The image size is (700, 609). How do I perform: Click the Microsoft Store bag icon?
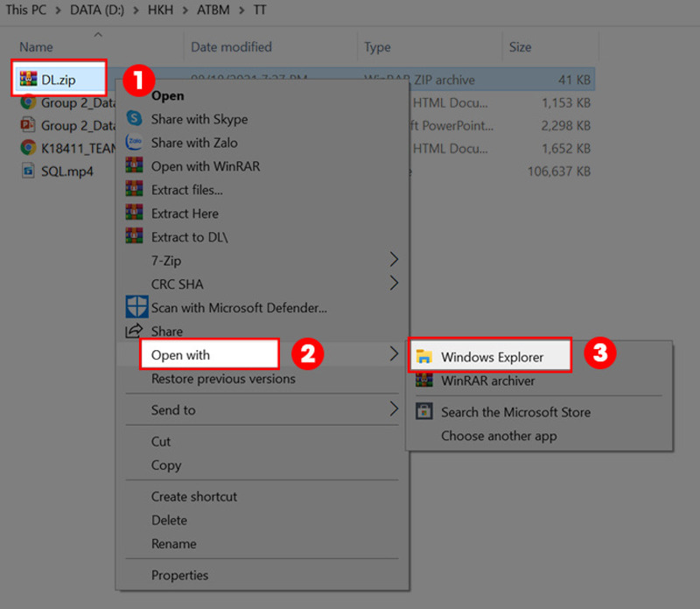tap(425, 411)
